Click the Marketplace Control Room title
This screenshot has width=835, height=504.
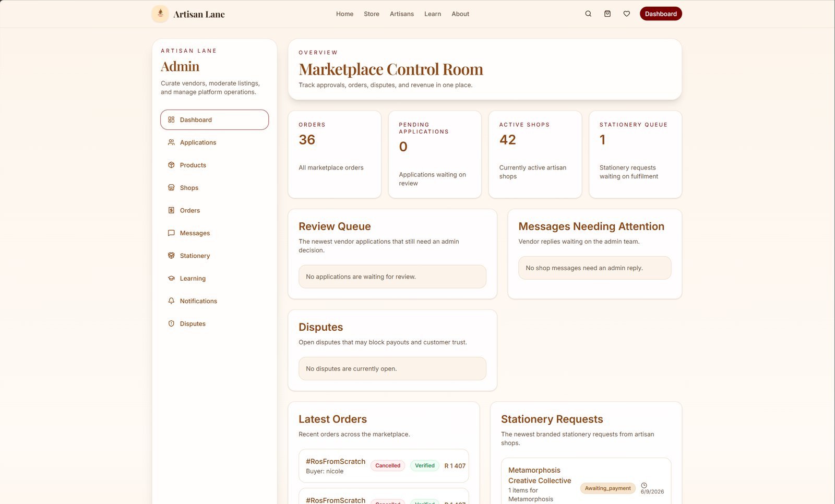point(391,69)
